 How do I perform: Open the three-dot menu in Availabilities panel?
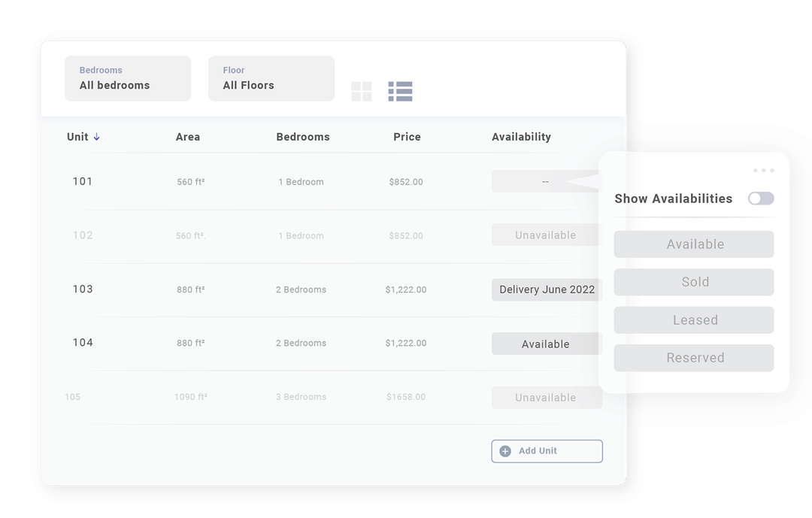pos(762,170)
